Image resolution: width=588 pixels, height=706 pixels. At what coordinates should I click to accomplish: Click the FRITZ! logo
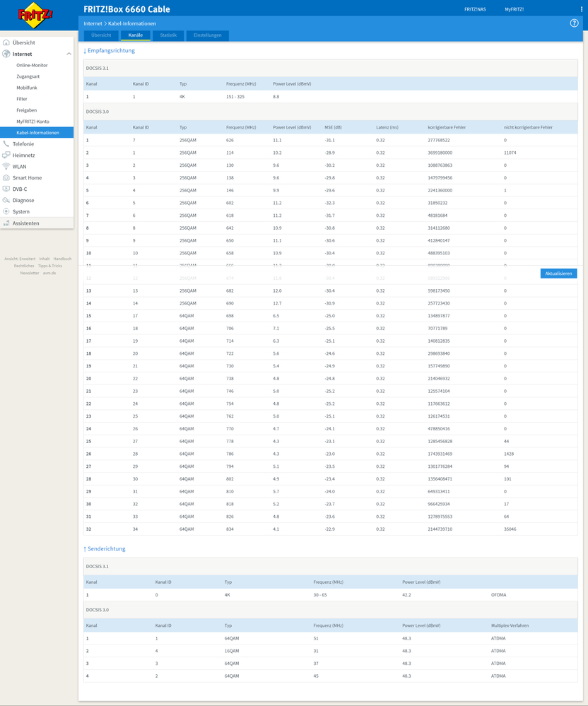coord(35,15)
